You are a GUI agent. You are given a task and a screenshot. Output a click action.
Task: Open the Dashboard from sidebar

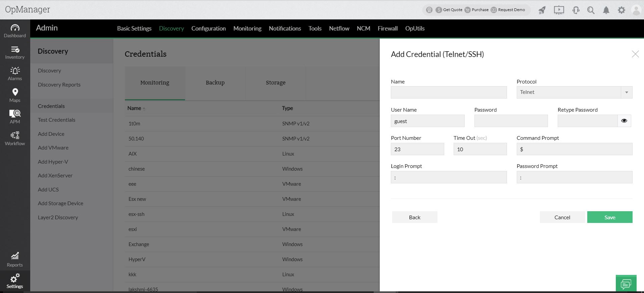pyautogui.click(x=15, y=31)
